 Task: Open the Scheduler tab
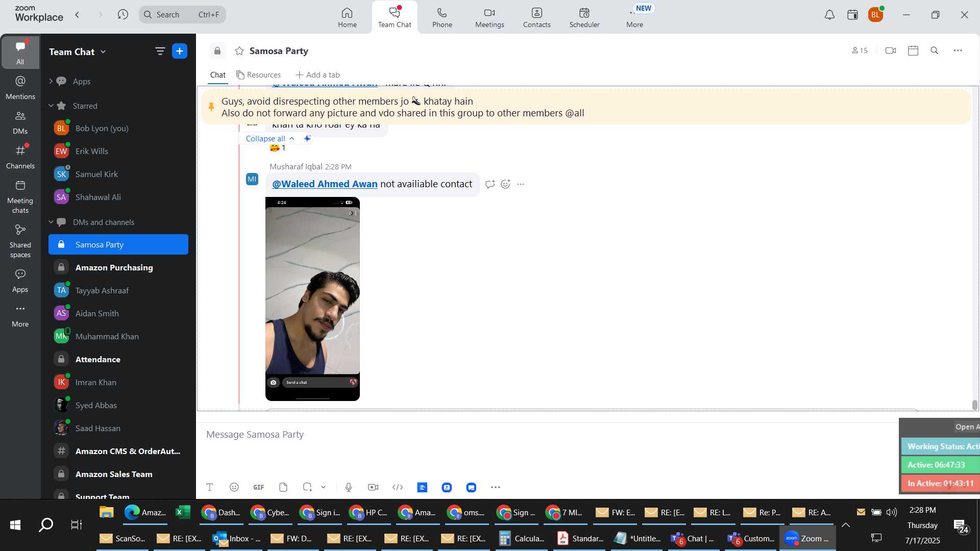click(584, 17)
